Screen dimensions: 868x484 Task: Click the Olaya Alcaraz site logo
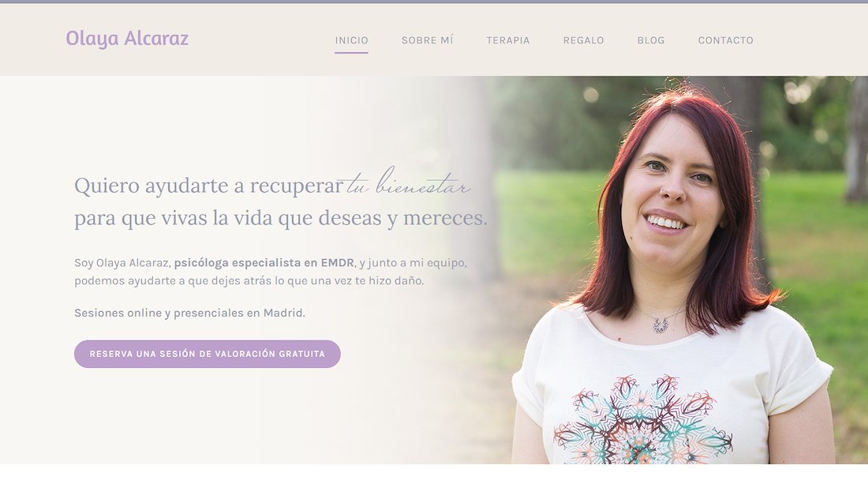[x=127, y=38]
